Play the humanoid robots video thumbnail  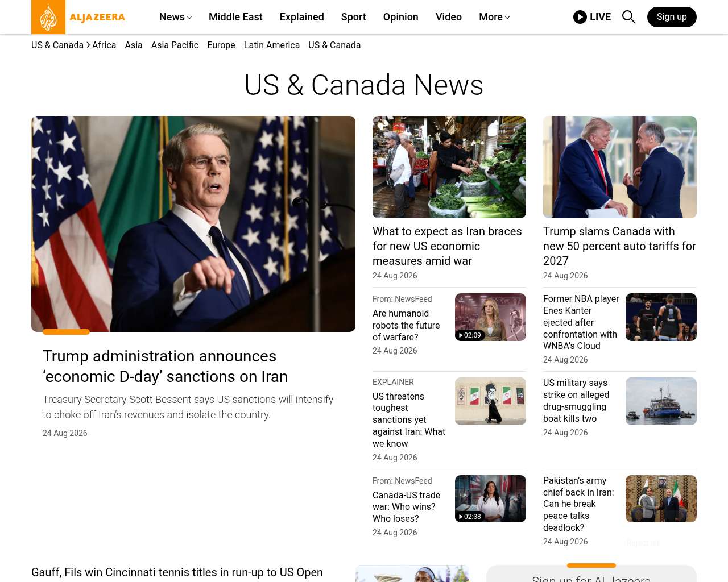click(x=490, y=317)
